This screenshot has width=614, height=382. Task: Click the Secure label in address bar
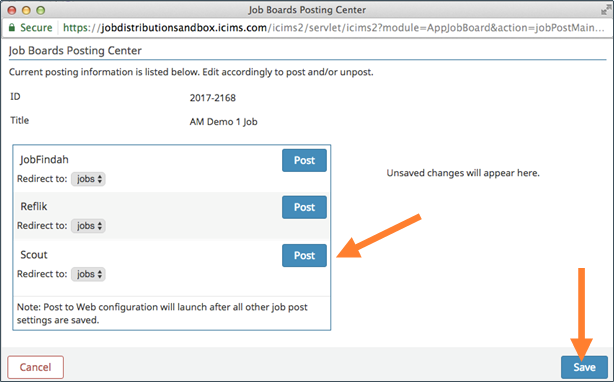pos(36,27)
